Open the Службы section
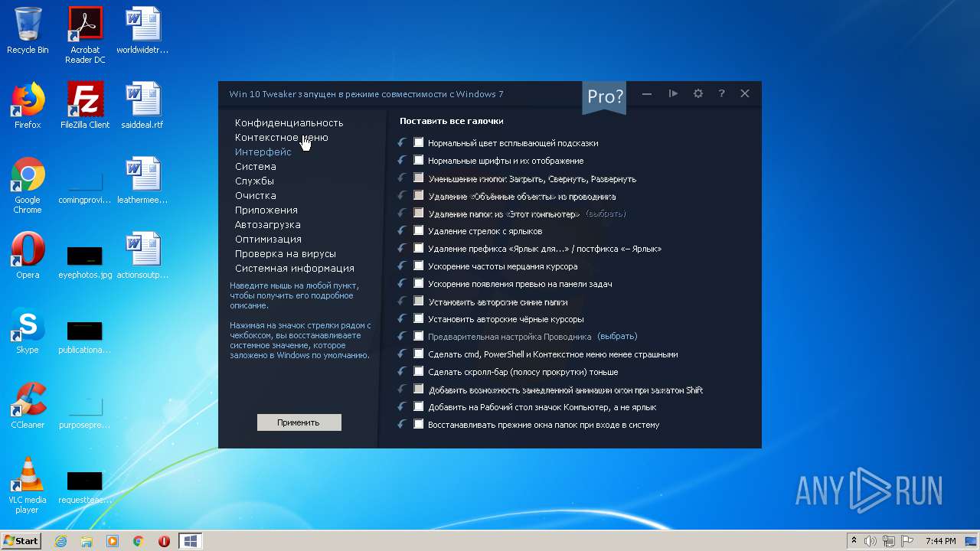The width and height of the screenshot is (980, 551). point(254,181)
